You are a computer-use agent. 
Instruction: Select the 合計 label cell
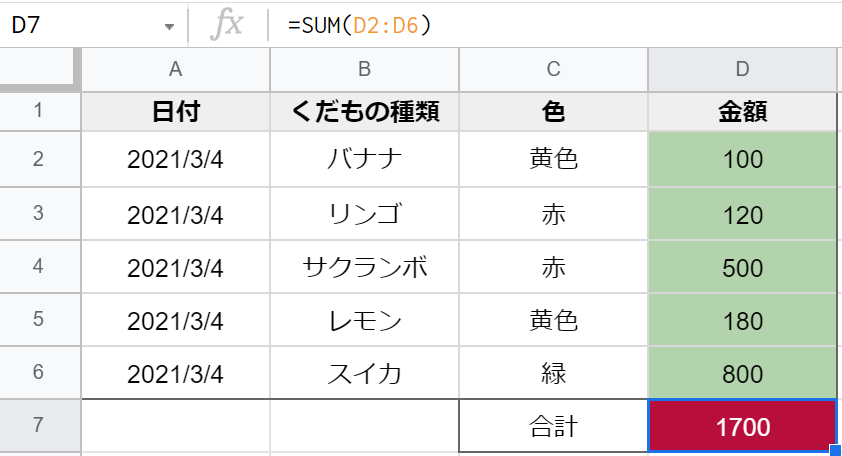554,426
